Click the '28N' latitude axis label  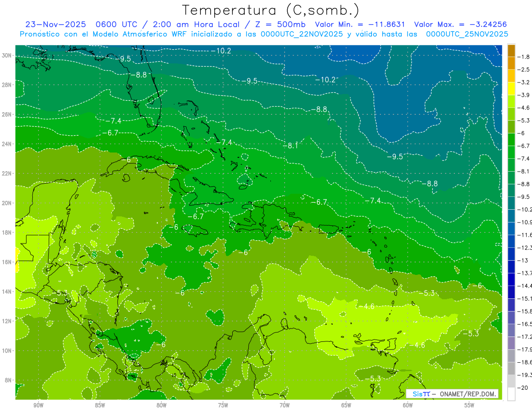tap(7, 85)
